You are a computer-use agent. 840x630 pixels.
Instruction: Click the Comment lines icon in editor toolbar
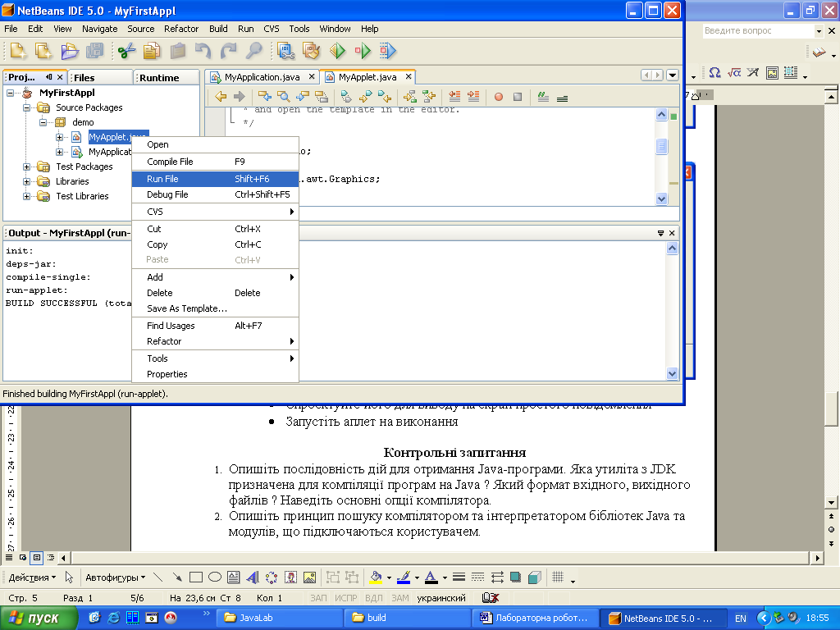click(543, 97)
